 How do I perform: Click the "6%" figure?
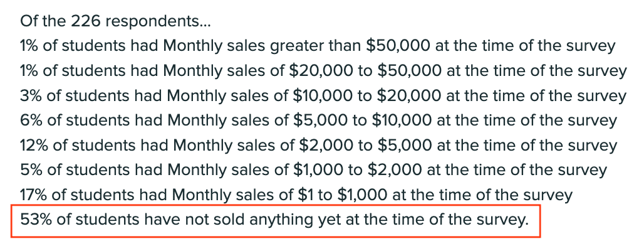pyautogui.click(x=31, y=120)
